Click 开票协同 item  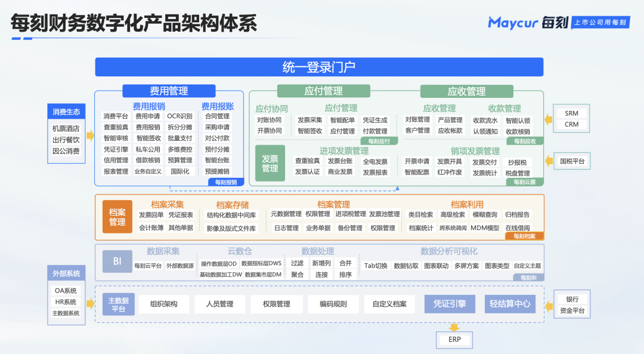270,131
